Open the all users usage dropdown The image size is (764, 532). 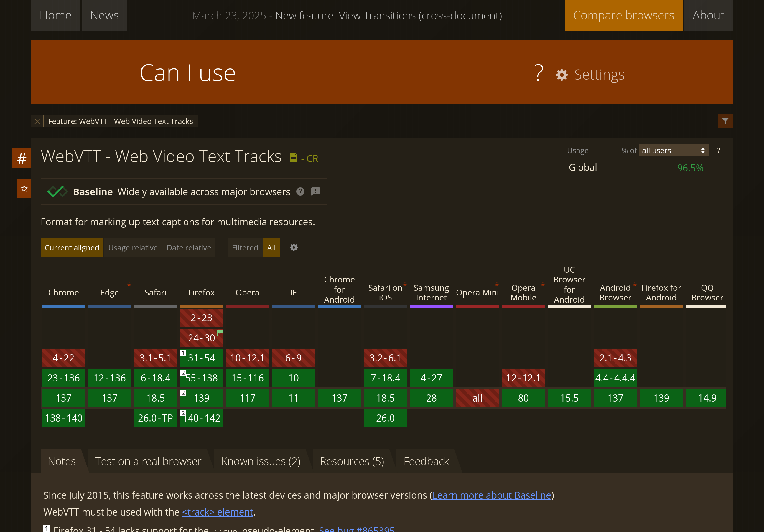[674, 151]
